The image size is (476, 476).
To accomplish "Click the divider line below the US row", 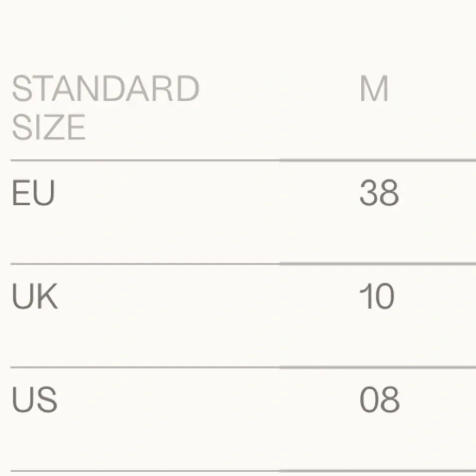I will (x=238, y=471).
